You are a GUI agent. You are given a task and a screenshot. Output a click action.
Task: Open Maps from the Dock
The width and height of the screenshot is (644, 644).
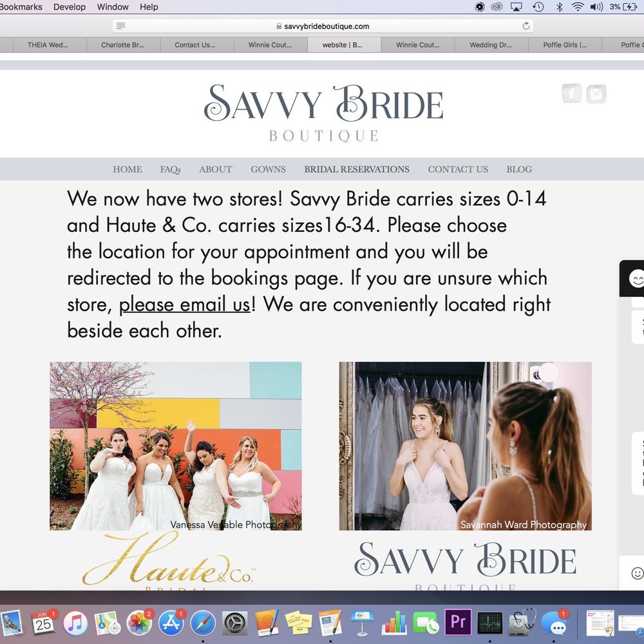(107, 623)
